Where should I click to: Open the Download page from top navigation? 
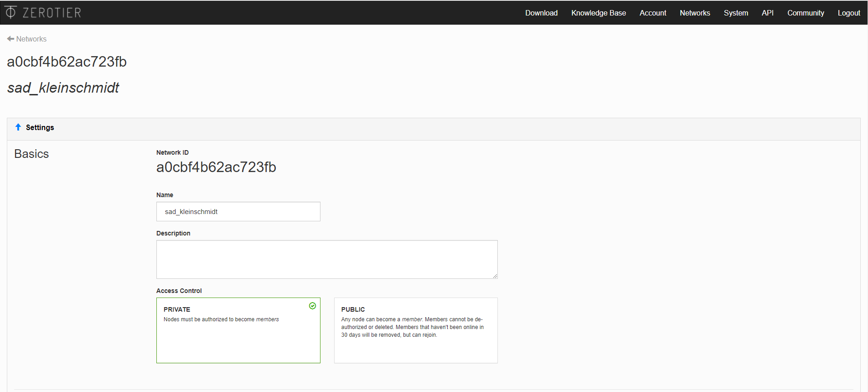pos(541,13)
